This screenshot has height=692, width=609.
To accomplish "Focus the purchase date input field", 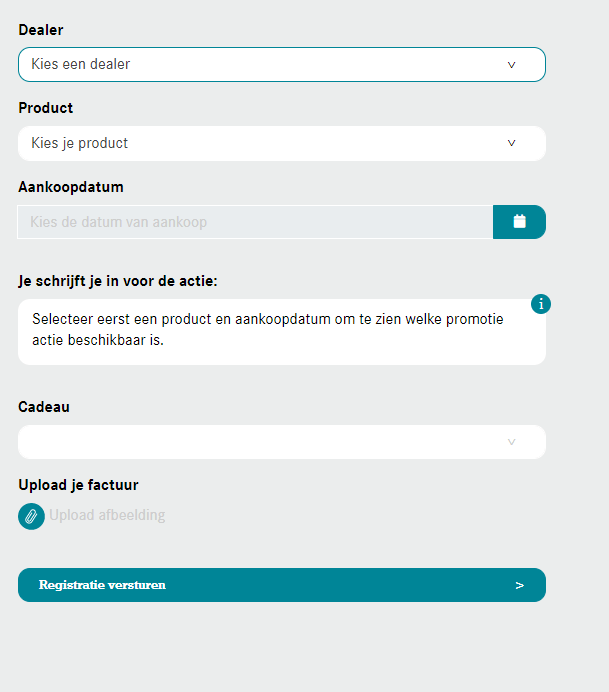I will pyautogui.click(x=255, y=222).
